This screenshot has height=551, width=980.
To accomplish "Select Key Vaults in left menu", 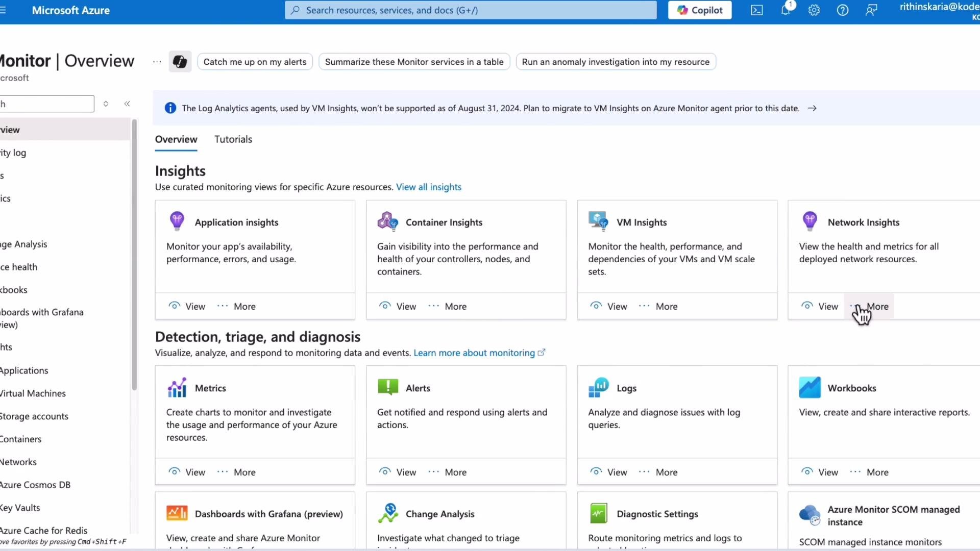I will (x=65, y=508).
